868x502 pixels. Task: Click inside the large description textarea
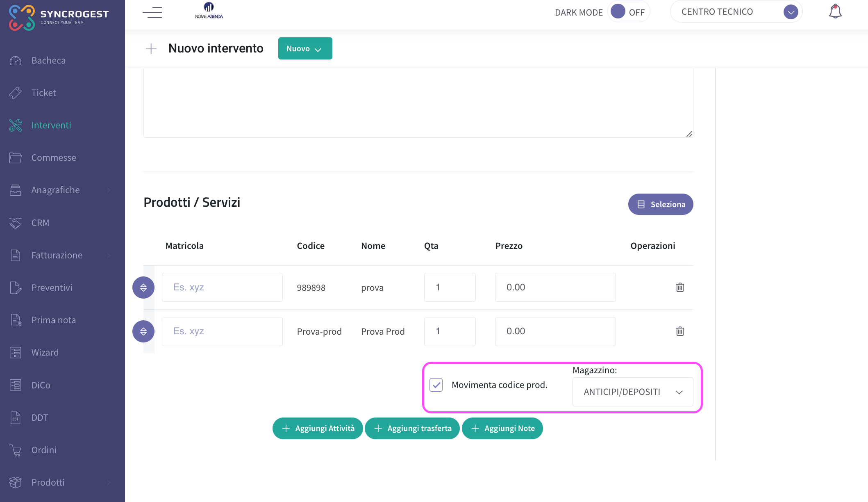tap(418, 103)
